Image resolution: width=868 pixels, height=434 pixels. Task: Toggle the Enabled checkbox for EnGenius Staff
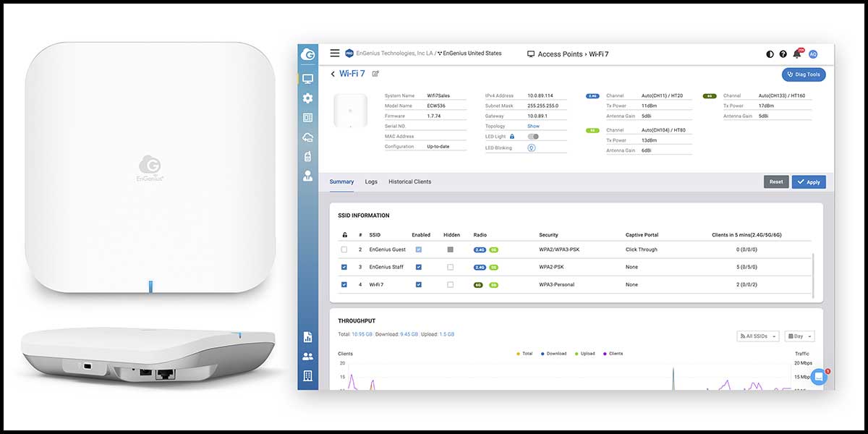coord(419,267)
